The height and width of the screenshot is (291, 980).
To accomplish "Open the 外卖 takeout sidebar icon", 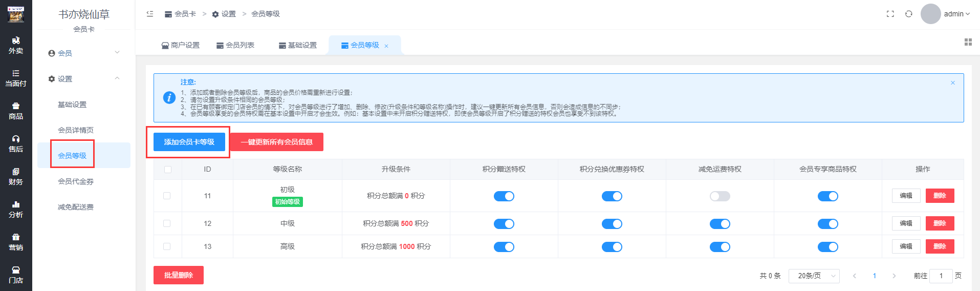I will 16,45.
